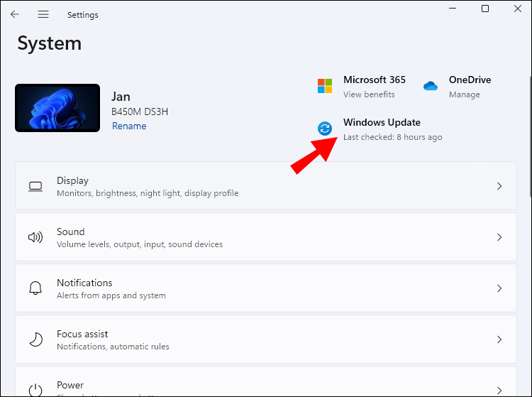
Task: Click the Display monitor icon
Action: coord(35,187)
